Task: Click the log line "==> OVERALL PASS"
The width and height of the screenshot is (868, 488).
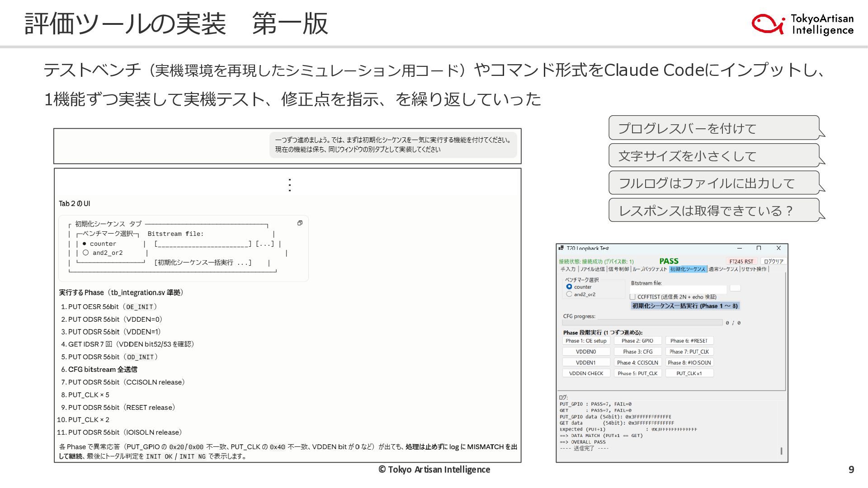Action: point(583,442)
